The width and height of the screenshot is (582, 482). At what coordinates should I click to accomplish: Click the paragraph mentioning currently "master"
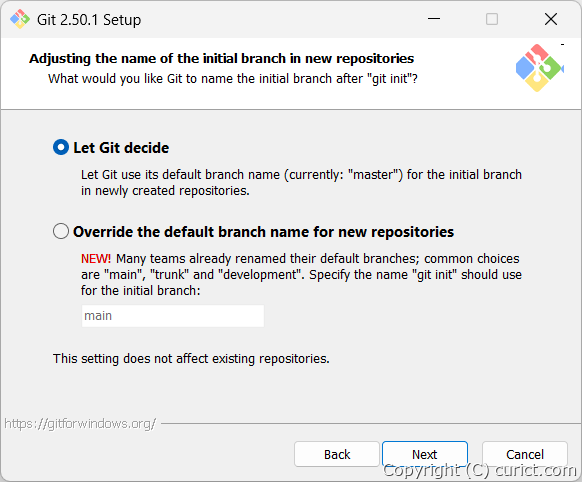click(301, 182)
